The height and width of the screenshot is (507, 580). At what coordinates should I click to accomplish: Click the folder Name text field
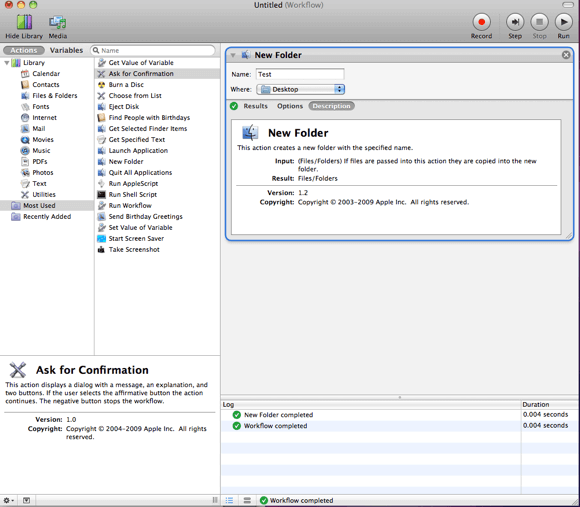click(x=300, y=74)
